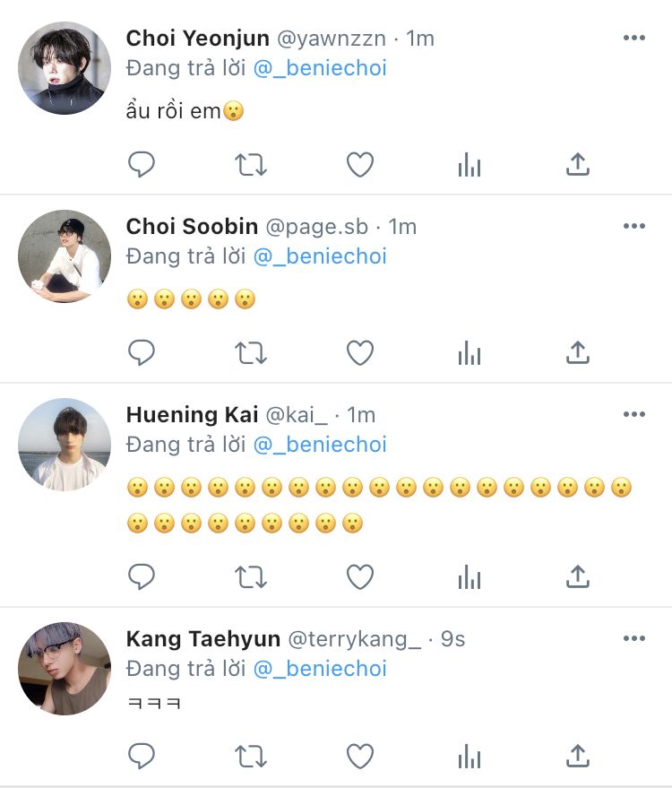Image resolution: width=672 pixels, height=788 pixels.
Task: View analytics on Kang Taehyun's tweet
Action: pos(470,757)
